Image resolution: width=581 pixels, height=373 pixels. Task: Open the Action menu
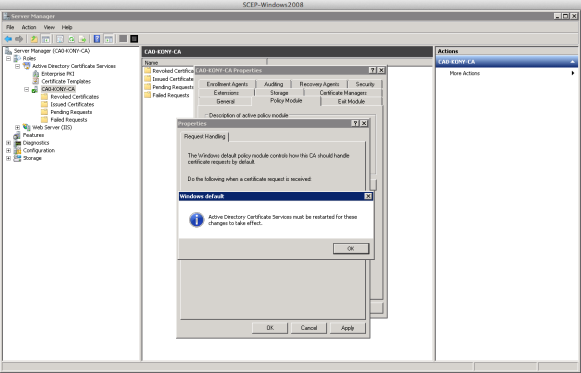[29, 27]
